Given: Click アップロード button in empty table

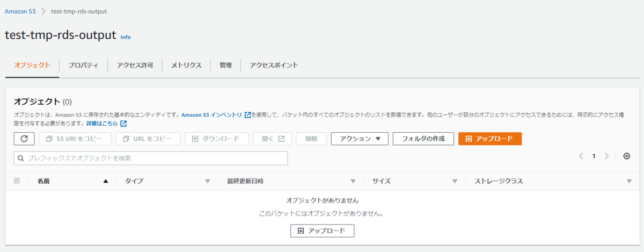Looking at the screenshot, I should pos(322,231).
